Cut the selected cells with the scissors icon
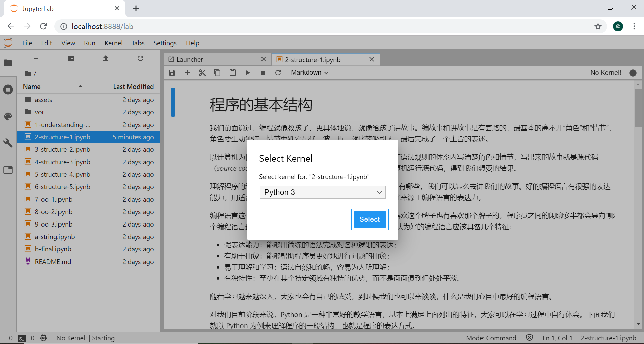Image resolution: width=644 pixels, height=344 pixels. (202, 72)
